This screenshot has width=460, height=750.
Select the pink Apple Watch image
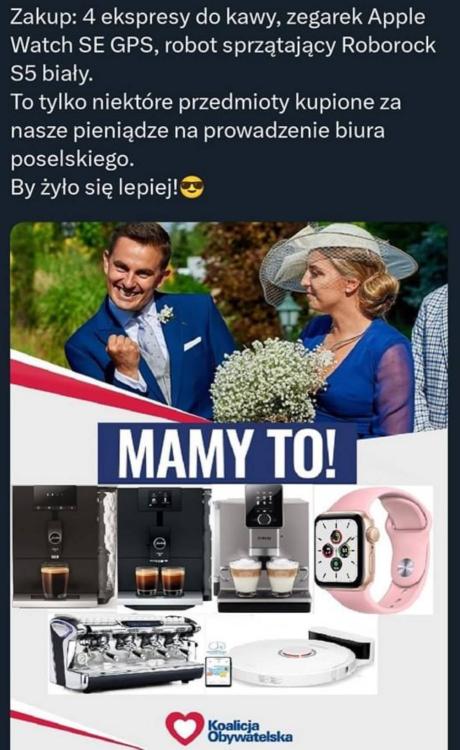point(373,549)
